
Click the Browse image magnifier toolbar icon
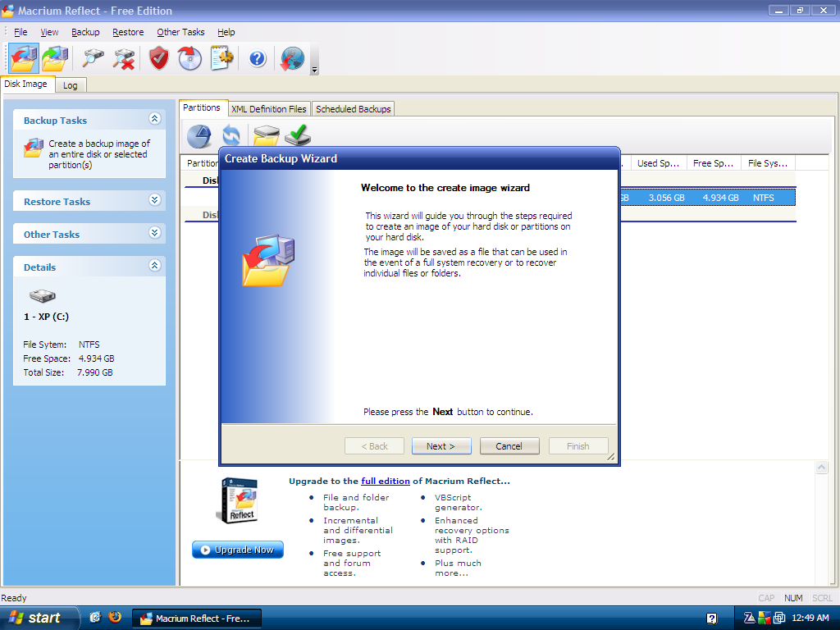(93, 58)
